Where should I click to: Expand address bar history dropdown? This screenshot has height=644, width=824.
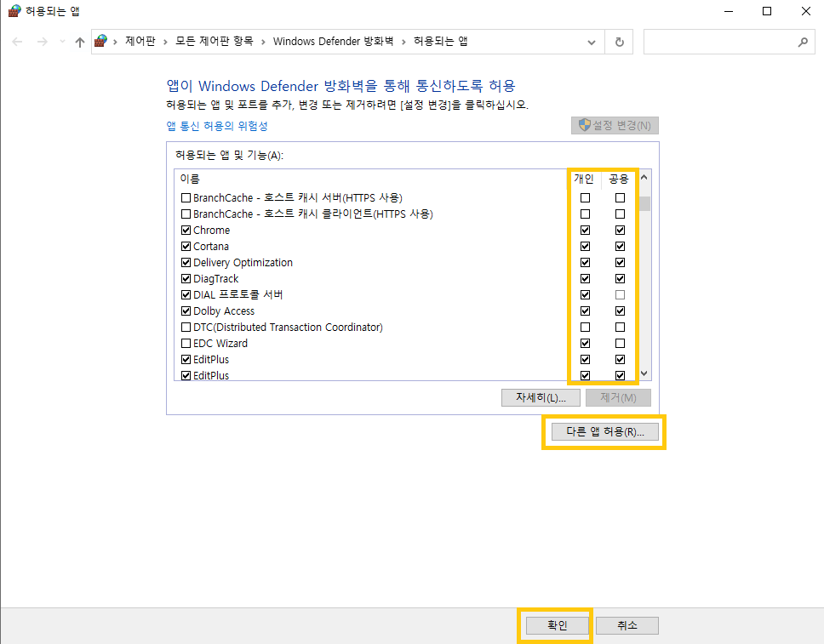coord(592,42)
